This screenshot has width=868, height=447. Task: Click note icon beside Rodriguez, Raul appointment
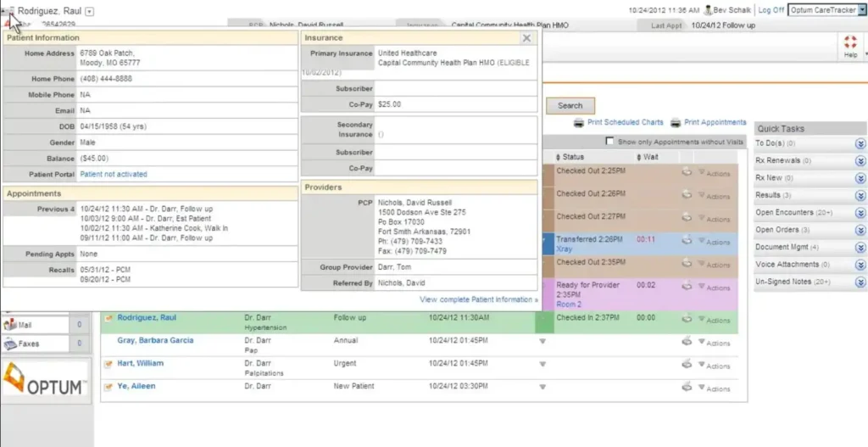(x=108, y=318)
